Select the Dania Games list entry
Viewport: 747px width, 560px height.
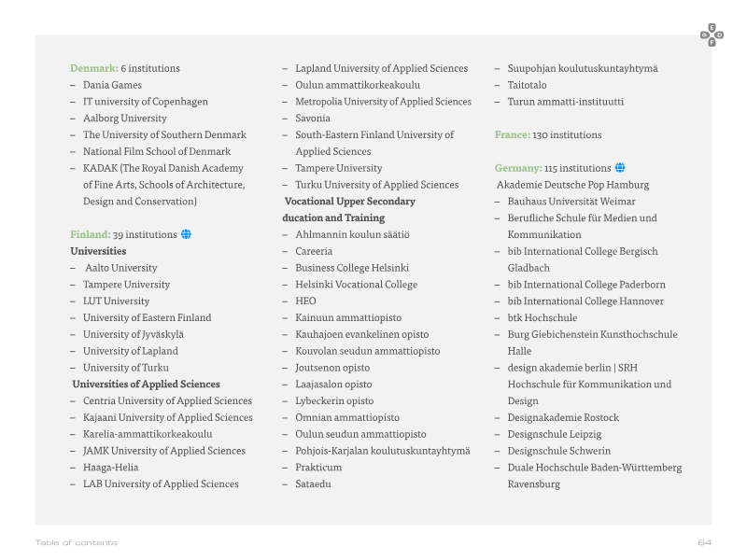[112, 85]
